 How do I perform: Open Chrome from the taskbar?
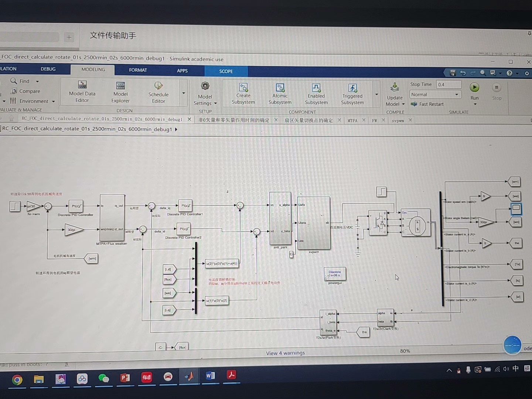(17, 380)
